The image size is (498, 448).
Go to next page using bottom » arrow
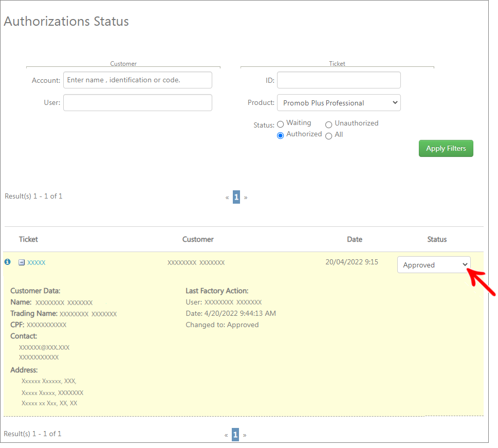coord(245,435)
